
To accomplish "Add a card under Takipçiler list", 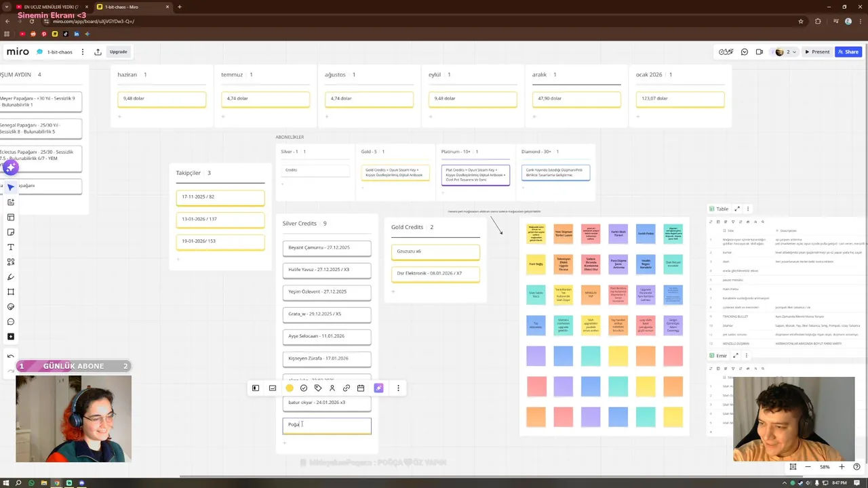I will click(x=178, y=259).
